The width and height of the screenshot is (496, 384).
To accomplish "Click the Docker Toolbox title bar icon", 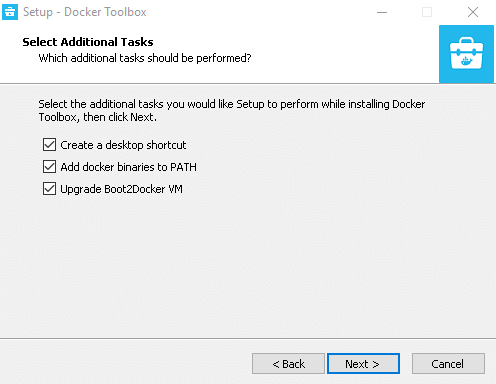I will 10,12.
